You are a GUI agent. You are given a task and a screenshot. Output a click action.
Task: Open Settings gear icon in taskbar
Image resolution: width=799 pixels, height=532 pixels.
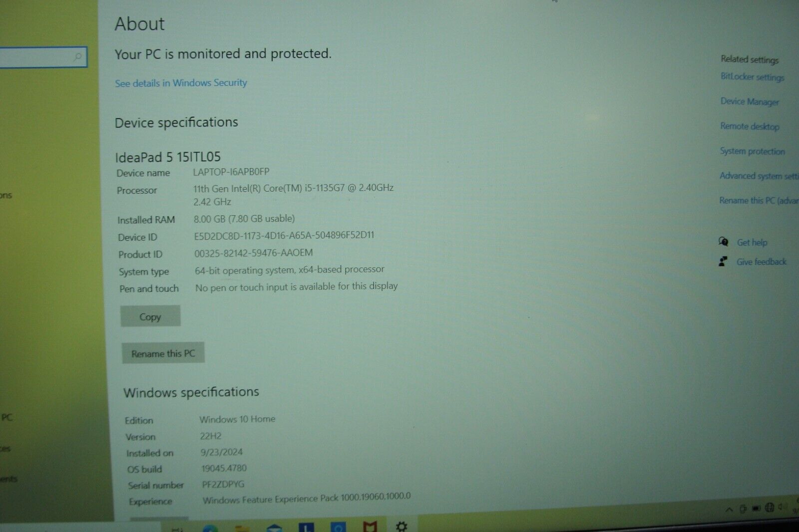tap(401, 526)
